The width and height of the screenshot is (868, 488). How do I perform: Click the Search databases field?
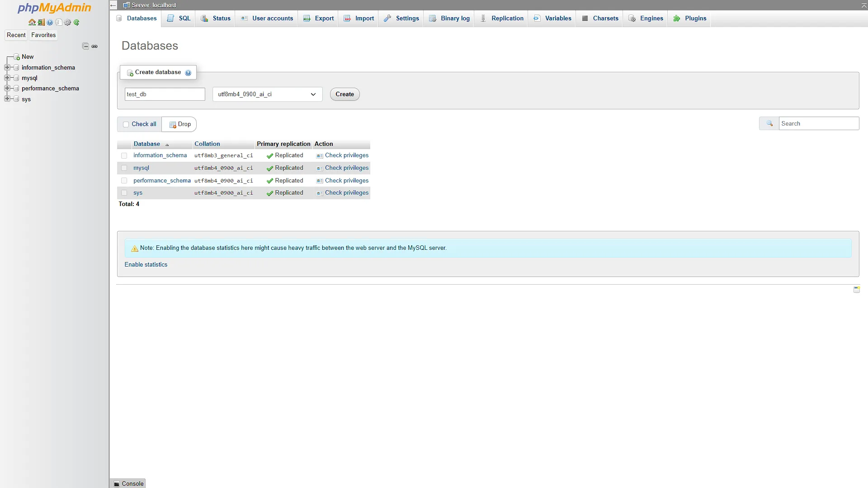coord(819,123)
